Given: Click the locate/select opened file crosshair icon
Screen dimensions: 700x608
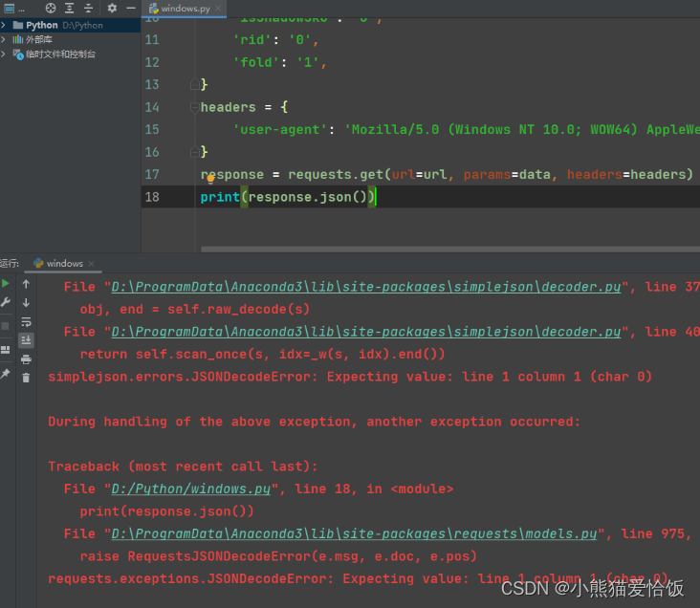Looking at the screenshot, I should tap(51, 8).
